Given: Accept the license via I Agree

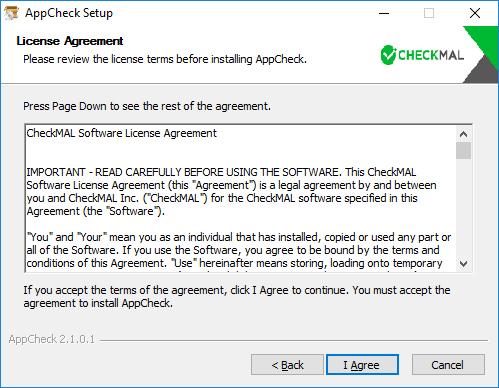Looking at the screenshot, I should click(x=362, y=365).
